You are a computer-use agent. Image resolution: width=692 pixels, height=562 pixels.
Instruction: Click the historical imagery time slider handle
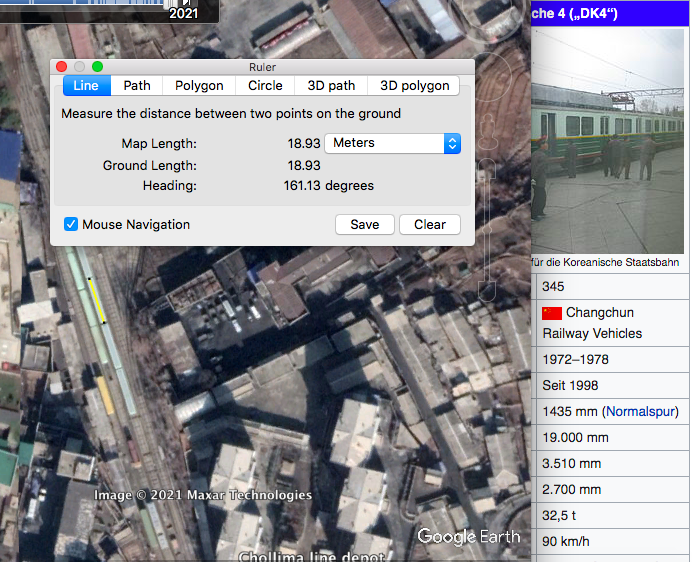coord(170,4)
